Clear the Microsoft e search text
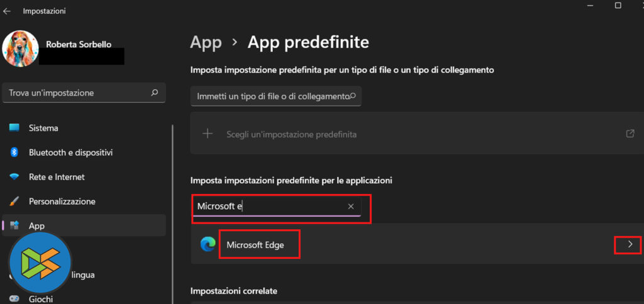 [351, 207]
